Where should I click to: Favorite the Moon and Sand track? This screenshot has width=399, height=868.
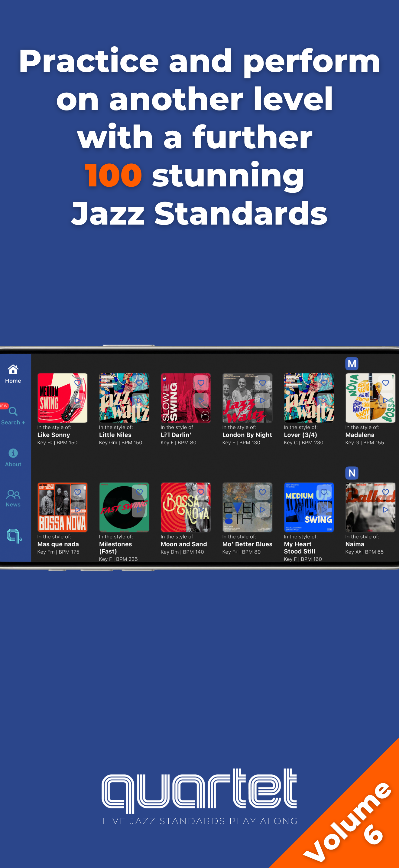point(201,492)
